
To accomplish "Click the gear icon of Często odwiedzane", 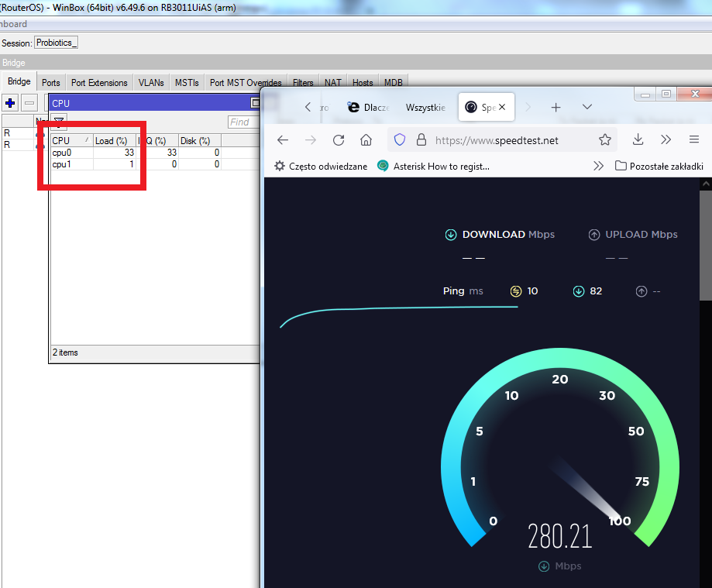I will (280, 167).
